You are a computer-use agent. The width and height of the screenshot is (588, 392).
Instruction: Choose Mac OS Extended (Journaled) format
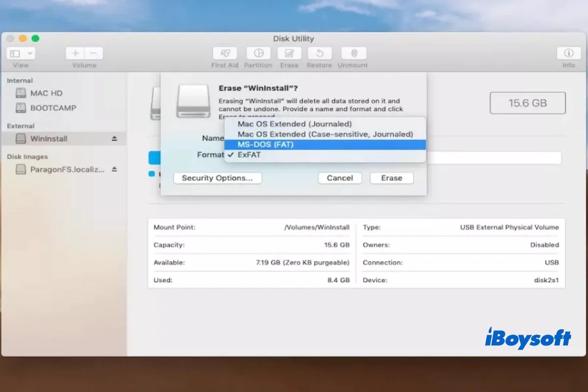click(294, 124)
